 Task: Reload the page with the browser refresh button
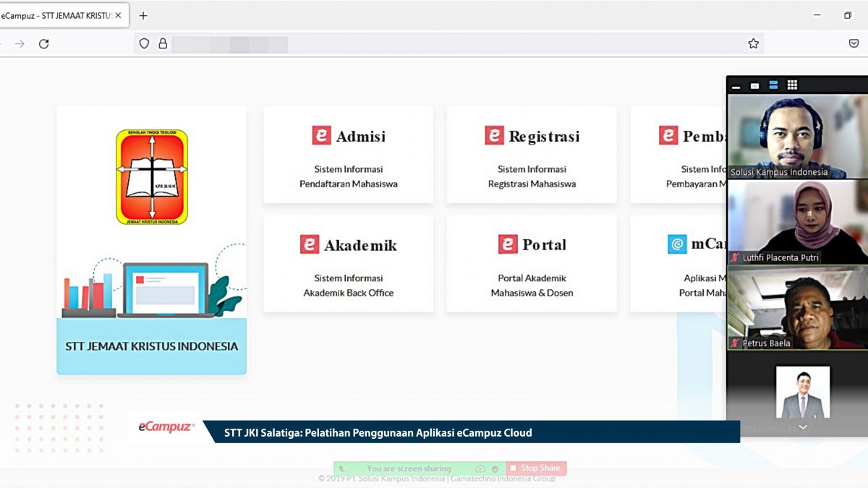43,44
